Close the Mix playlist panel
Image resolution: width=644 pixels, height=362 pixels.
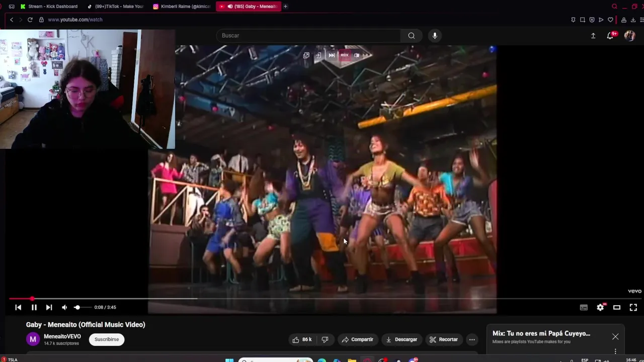pyautogui.click(x=615, y=337)
